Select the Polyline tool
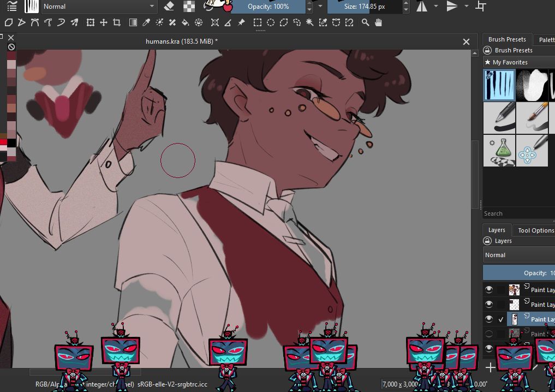 pyautogui.click(x=22, y=23)
